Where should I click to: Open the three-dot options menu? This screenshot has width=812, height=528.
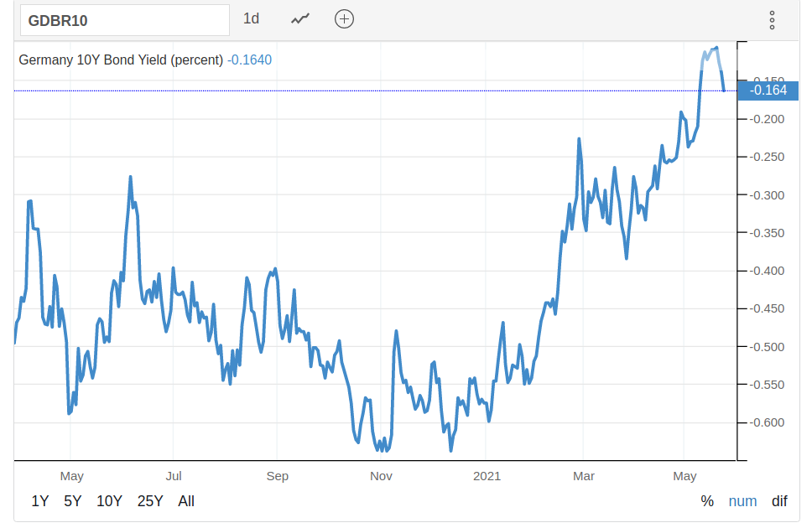coord(772,20)
